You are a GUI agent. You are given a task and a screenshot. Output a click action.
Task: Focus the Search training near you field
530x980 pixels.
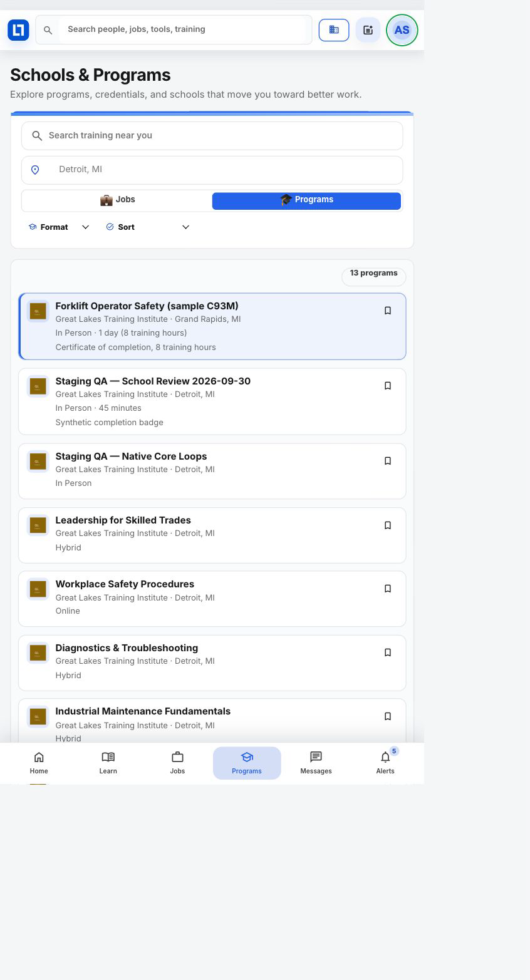[x=212, y=136]
